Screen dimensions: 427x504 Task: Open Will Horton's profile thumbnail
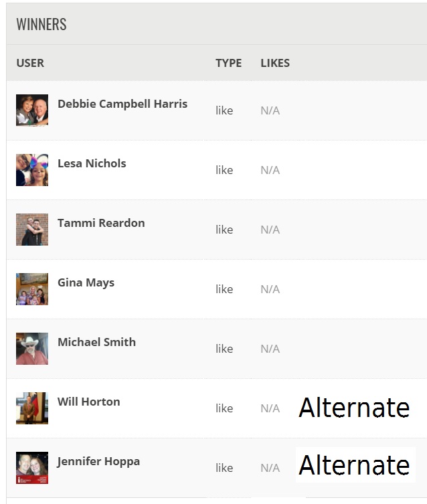pos(32,408)
